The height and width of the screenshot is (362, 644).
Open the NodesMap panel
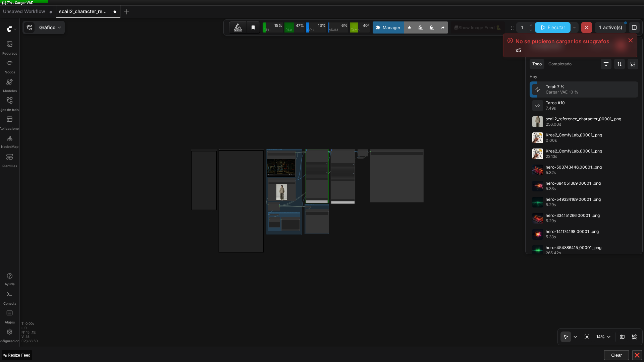9,141
